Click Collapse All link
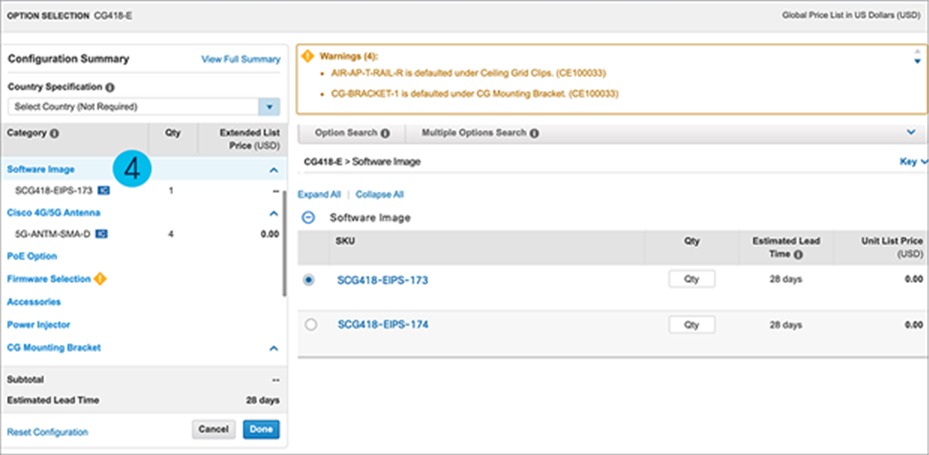Viewport: 929px width, 455px height. point(380,194)
